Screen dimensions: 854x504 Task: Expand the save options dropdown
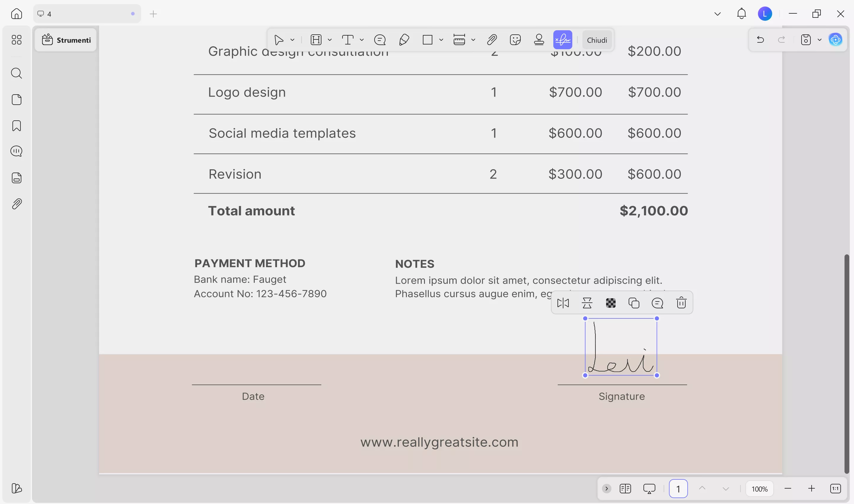(x=820, y=40)
